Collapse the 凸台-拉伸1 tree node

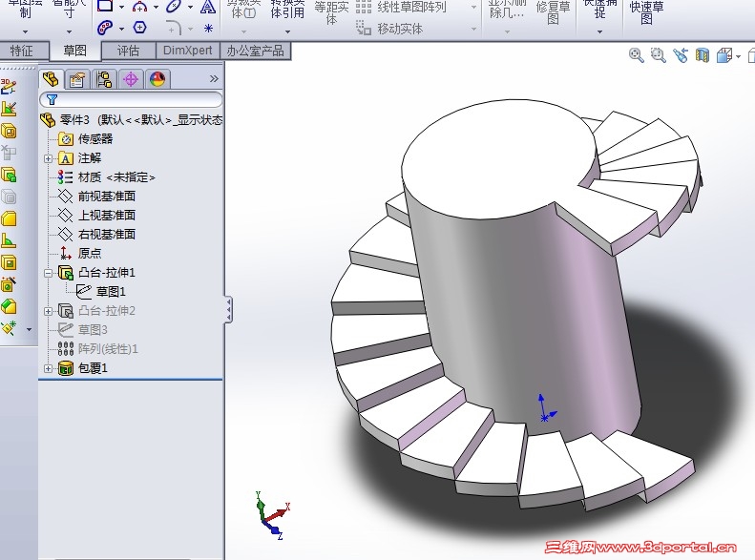pyautogui.click(x=48, y=273)
